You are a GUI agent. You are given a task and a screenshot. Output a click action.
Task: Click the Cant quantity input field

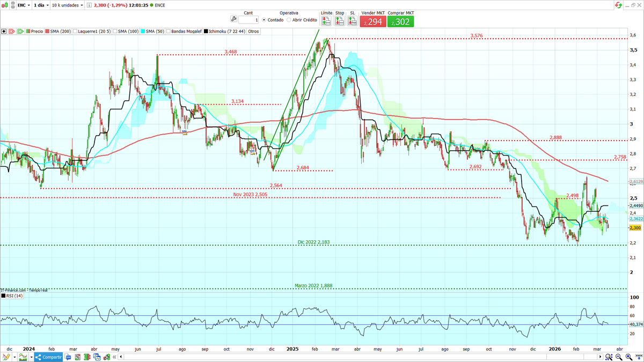[x=248, y=20]
